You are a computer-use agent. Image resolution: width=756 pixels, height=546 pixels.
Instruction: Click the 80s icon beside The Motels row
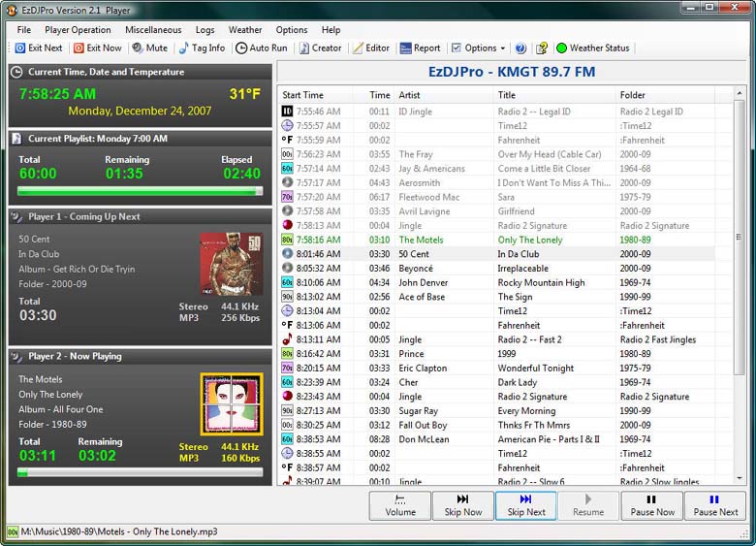287,240
